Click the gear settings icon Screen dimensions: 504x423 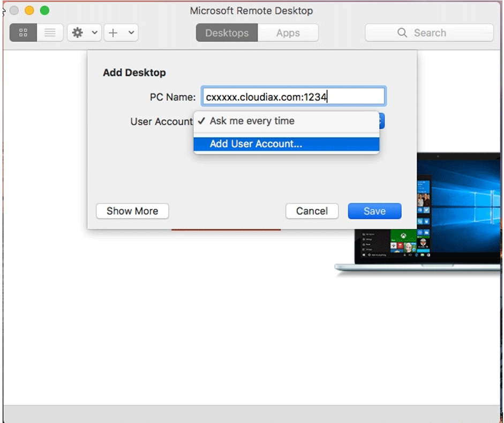point(78,33)
